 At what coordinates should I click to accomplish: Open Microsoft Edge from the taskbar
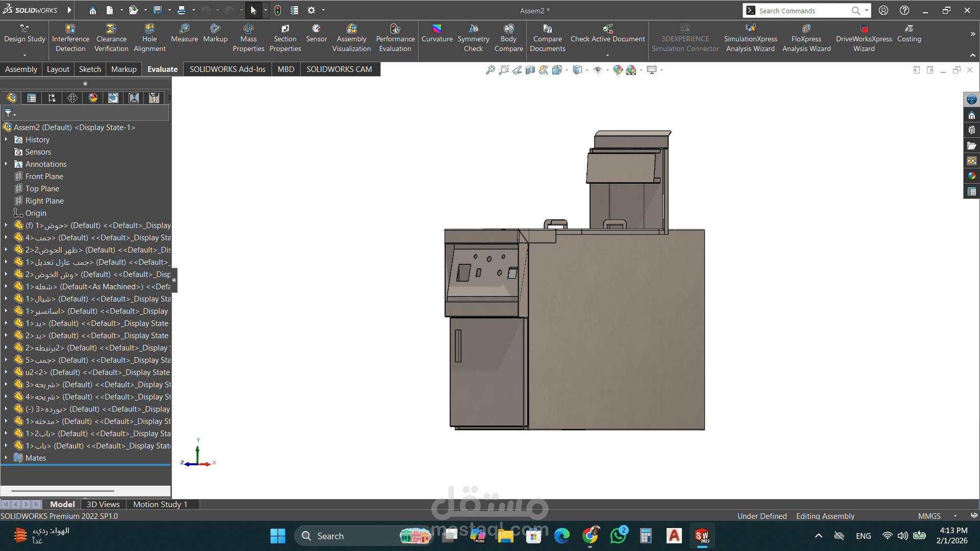pyautogui.click(x=561, y=536)
